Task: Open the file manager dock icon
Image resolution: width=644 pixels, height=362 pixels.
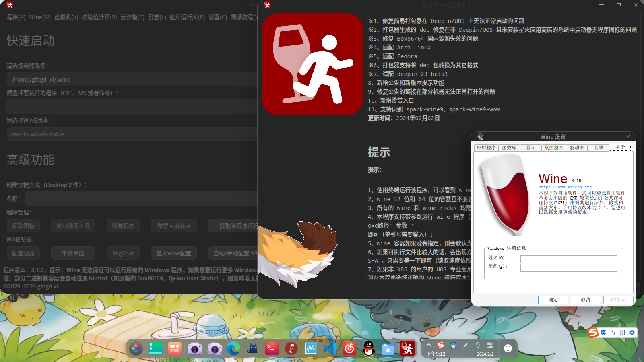Action: point(388,348)
